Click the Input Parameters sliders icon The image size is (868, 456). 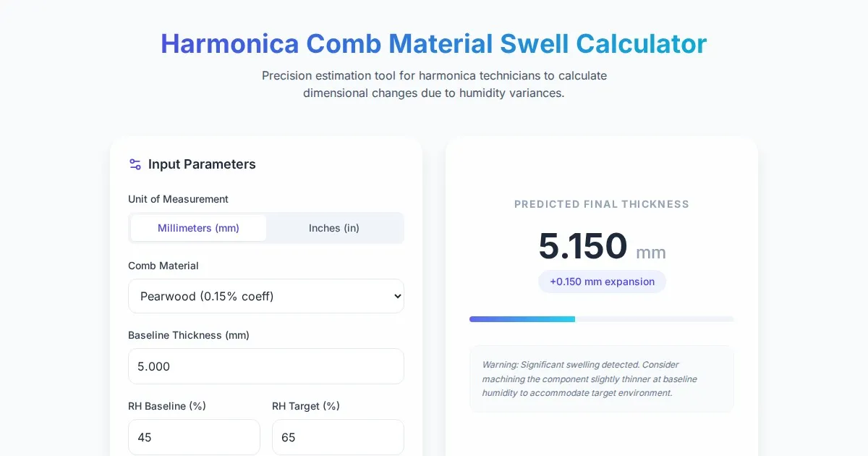point(135,164)
